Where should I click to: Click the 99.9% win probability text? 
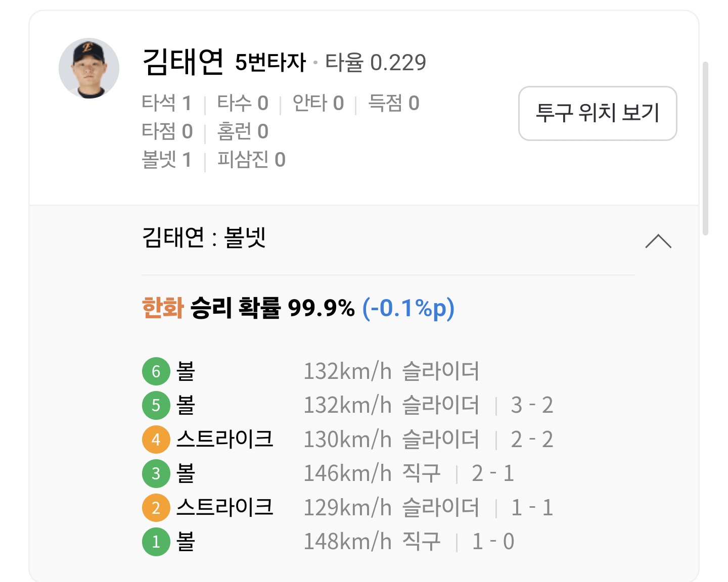322,308
